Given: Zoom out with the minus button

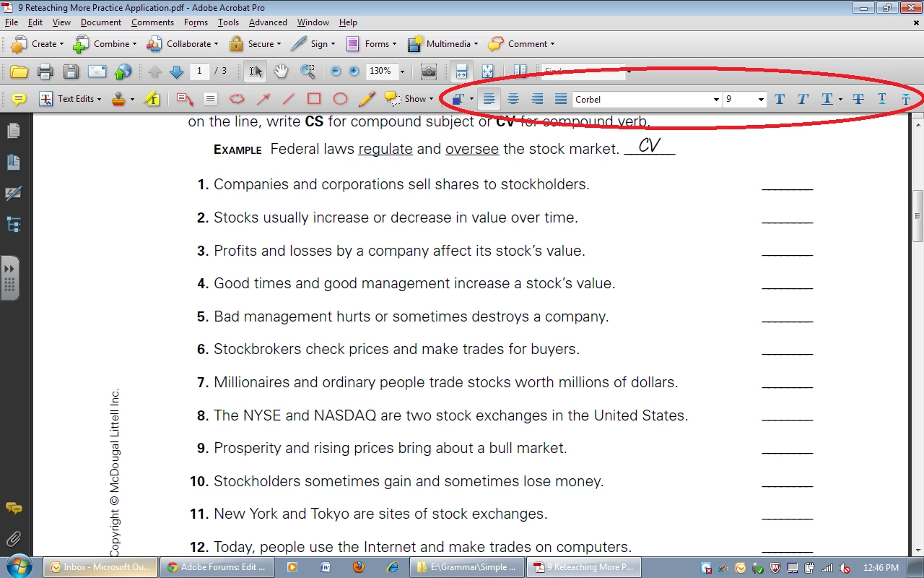Looking at the screenshot, I should click(x=336, y=72).
